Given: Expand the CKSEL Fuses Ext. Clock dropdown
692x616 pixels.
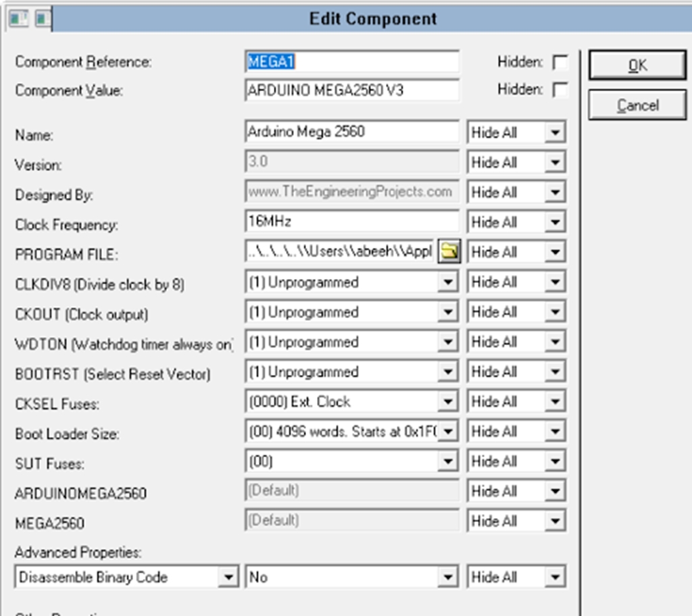Looking at the screenshot, I should coord(351,401).
